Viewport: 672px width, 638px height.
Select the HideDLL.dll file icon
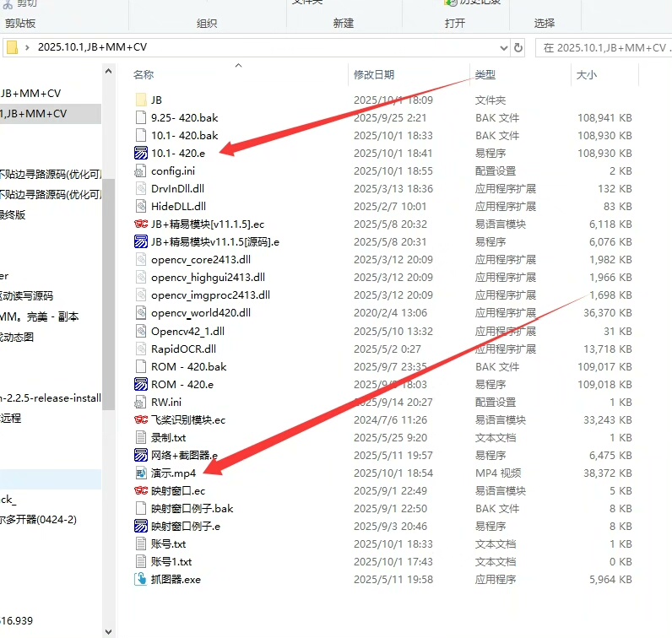point(141,207)
